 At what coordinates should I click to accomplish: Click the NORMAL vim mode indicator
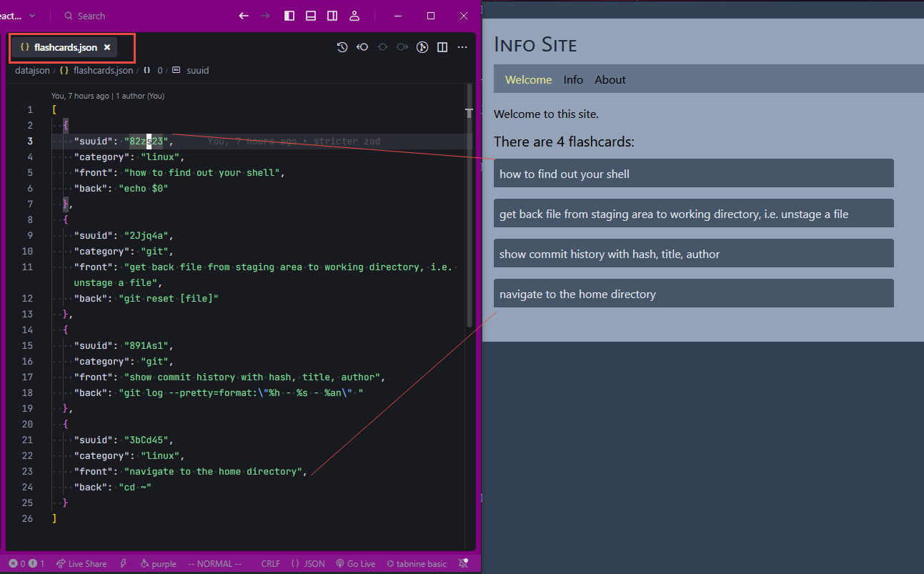coord(214,564)
